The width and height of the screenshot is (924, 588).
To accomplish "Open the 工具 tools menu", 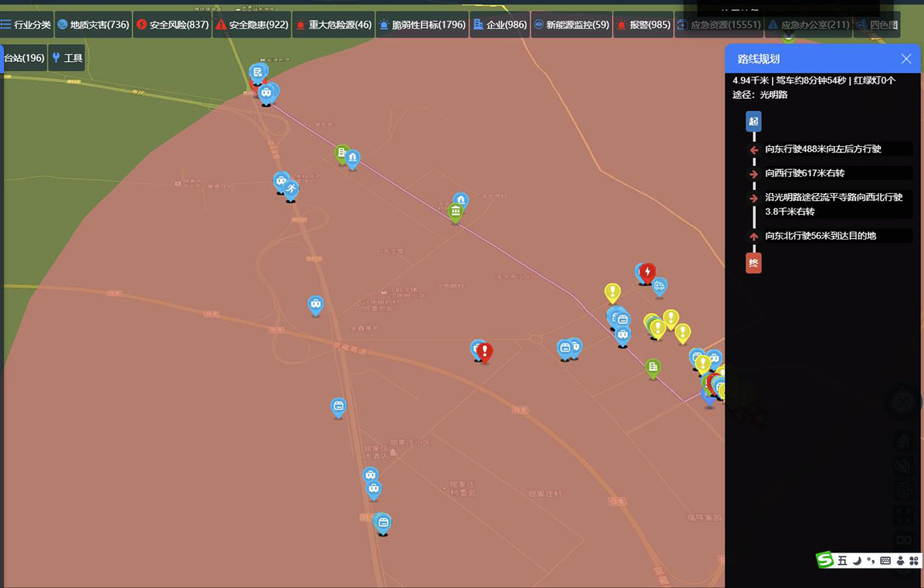I will tap(67, 58).
